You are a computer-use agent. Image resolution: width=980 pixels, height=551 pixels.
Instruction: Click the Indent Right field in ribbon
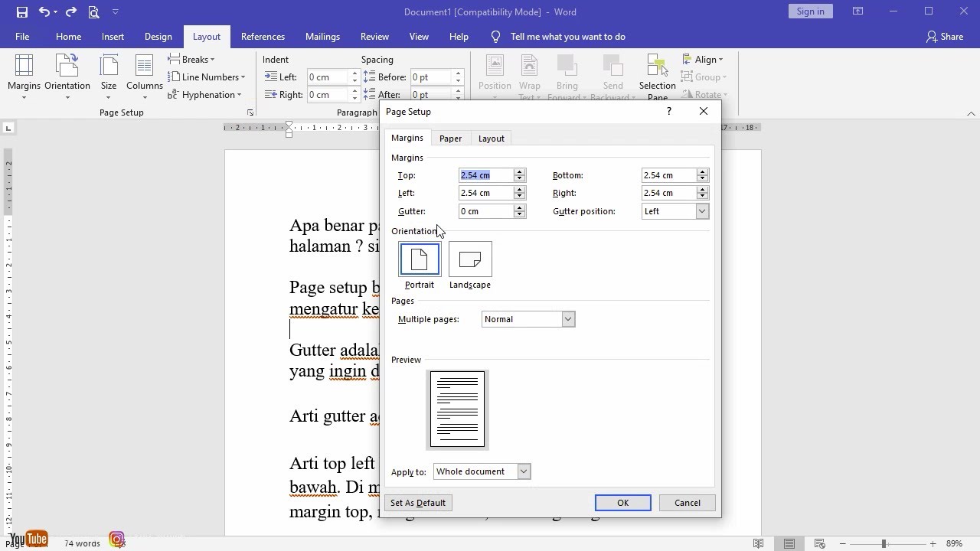(x=329, y=95)
